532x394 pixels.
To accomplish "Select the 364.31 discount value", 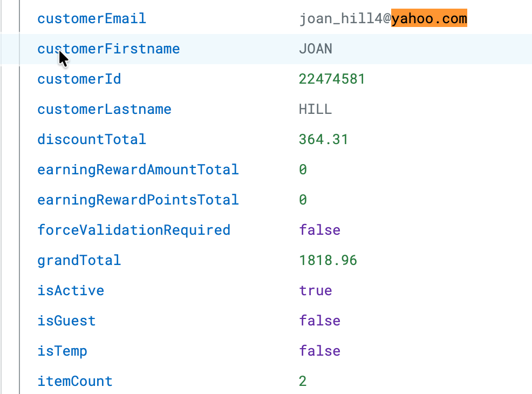I will pos(323,140).
